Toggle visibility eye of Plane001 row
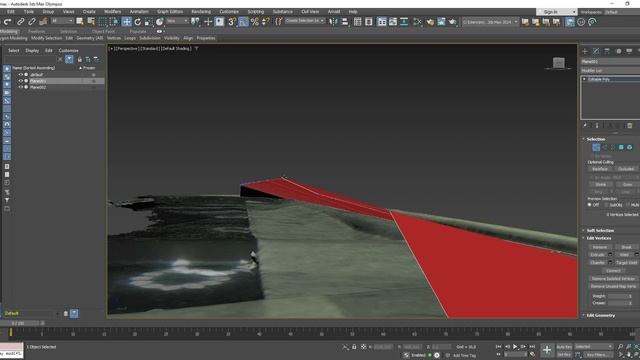The width and height of the screenshot is (640, 360). (x=20, y=81)
